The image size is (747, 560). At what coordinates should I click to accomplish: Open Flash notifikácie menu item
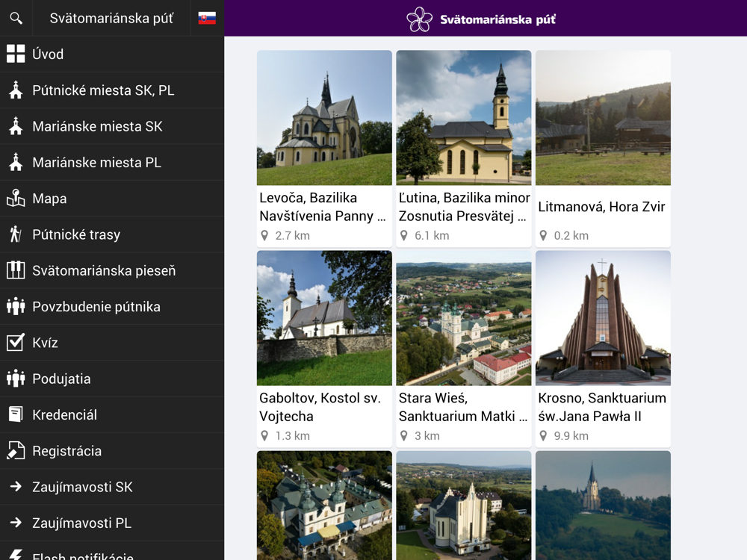click(112, 552)
